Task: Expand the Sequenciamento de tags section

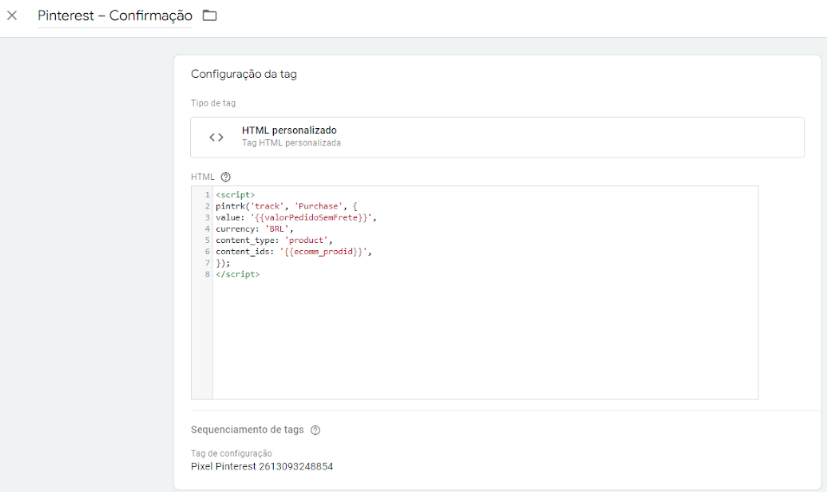Action: point(247,430)
